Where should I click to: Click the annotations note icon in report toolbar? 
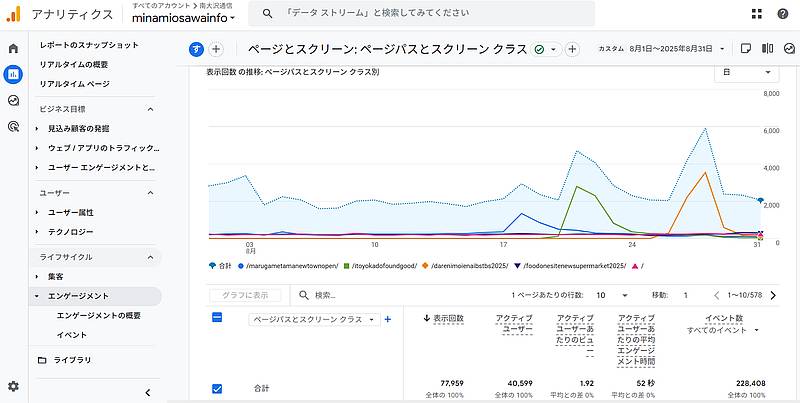(x=745, y=48)
